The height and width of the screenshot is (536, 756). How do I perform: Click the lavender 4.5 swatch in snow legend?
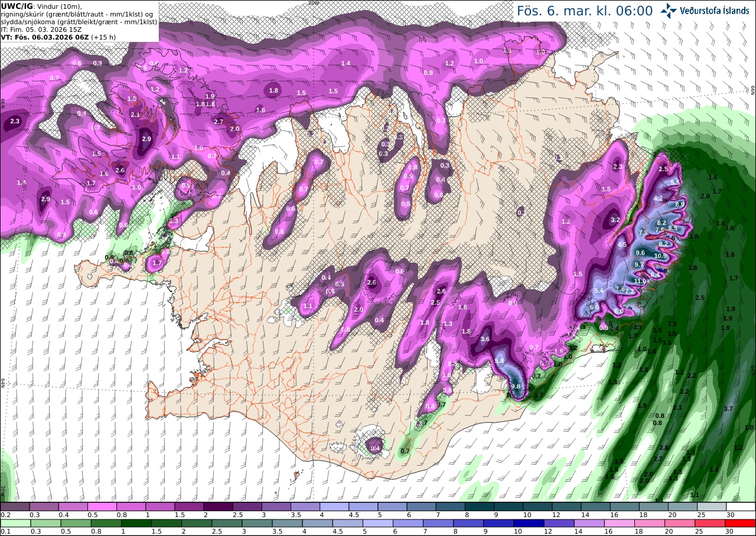(363, 506)
